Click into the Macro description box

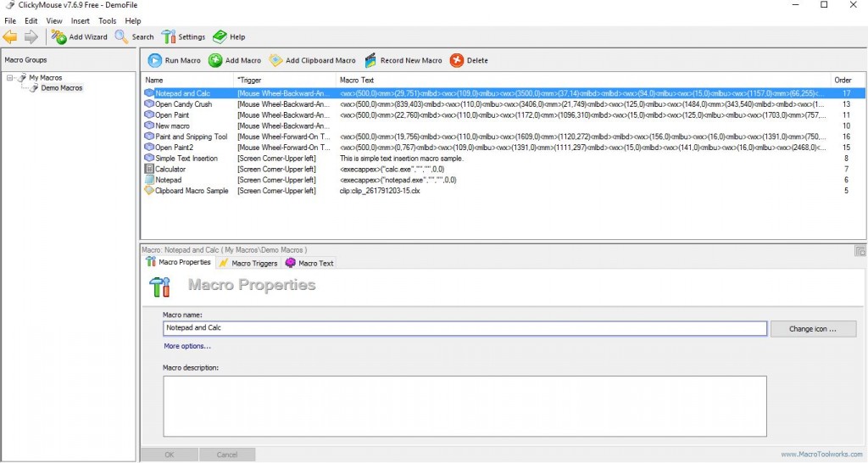click(x=465, y=406)
